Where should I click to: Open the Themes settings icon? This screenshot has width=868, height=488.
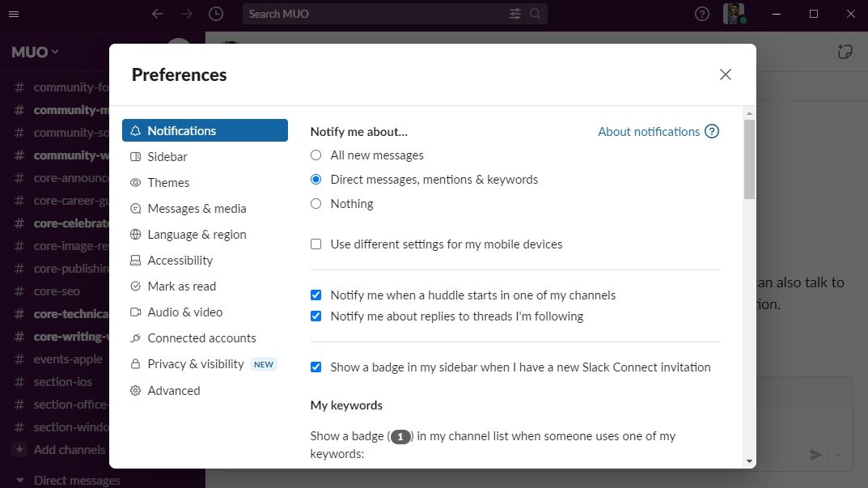point(137,182)
